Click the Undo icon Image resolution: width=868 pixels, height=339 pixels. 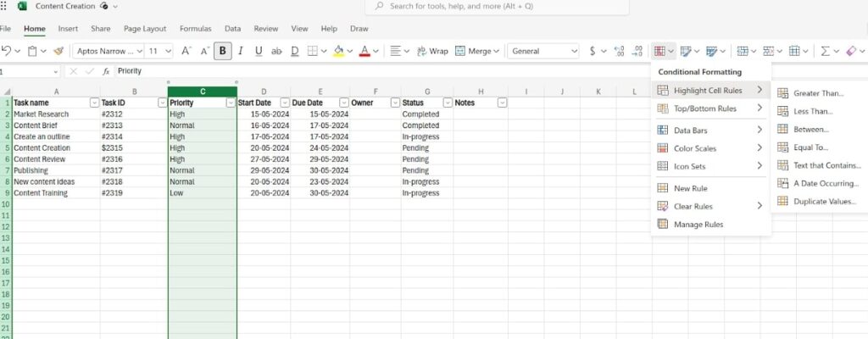coord(6,50)
